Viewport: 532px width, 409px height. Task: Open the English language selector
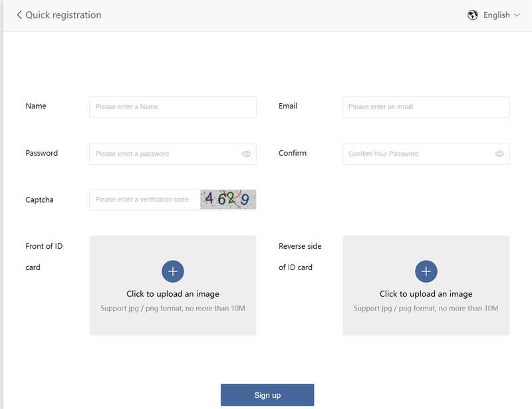[x=496, y=15]
